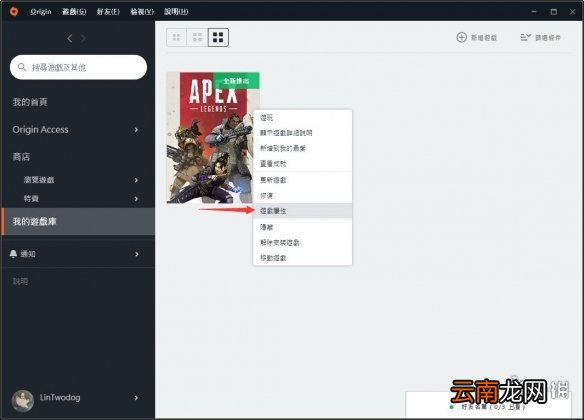The image size is (584, 420).
Task: Open 商店 in sidebar
Action: [x=21, y=157]
